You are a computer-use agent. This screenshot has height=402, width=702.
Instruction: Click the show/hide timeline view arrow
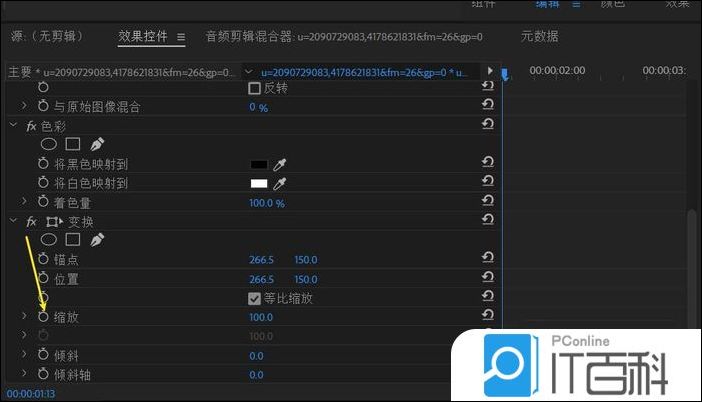coord(490,71)
